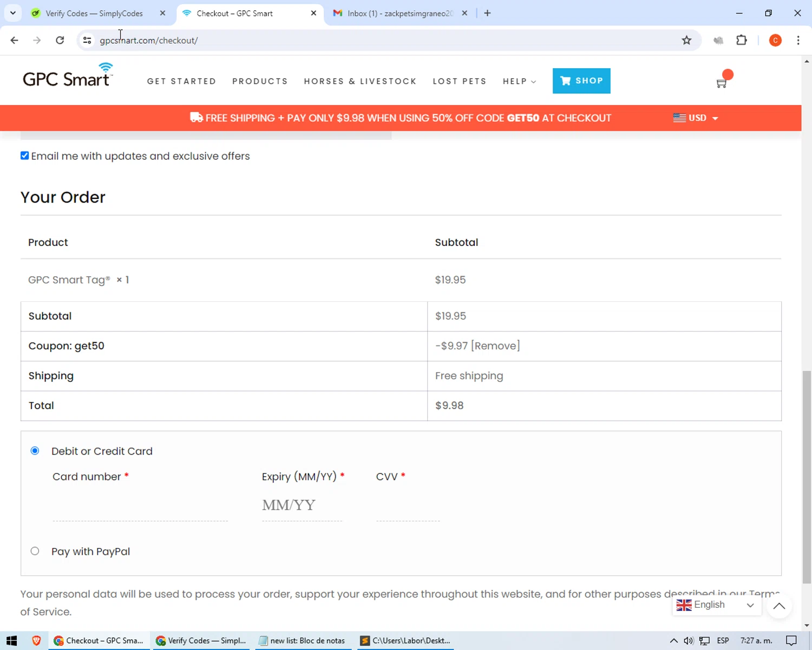Click the Expiry MM/YY field

pos(302,505)
